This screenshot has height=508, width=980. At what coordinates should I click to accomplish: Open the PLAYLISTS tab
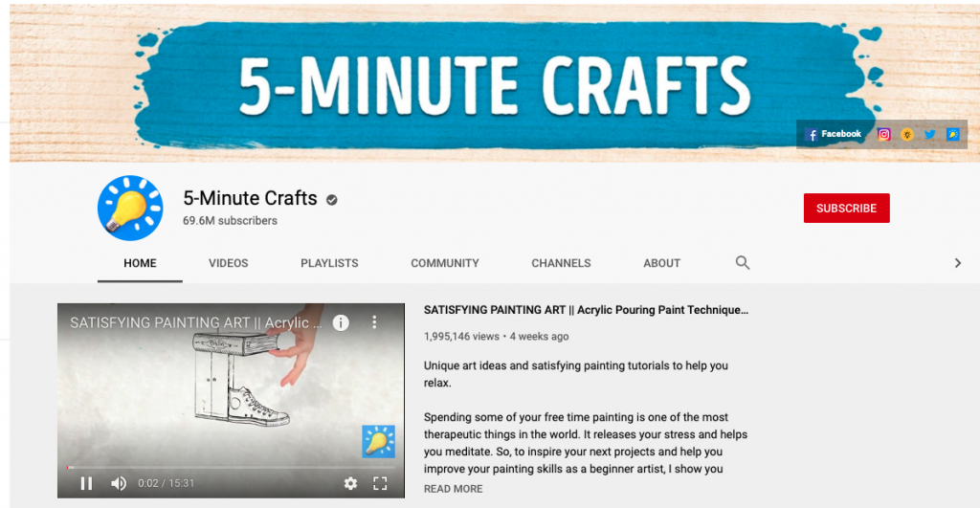tap(329, 264)
